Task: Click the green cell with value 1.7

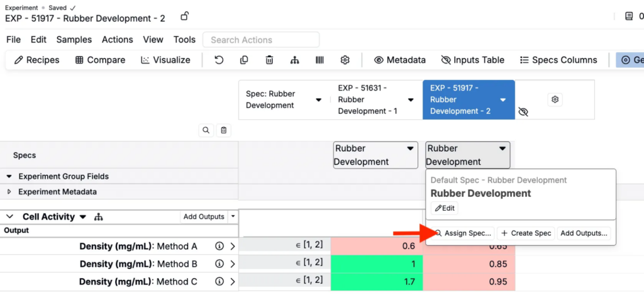Action: [377, 282]
